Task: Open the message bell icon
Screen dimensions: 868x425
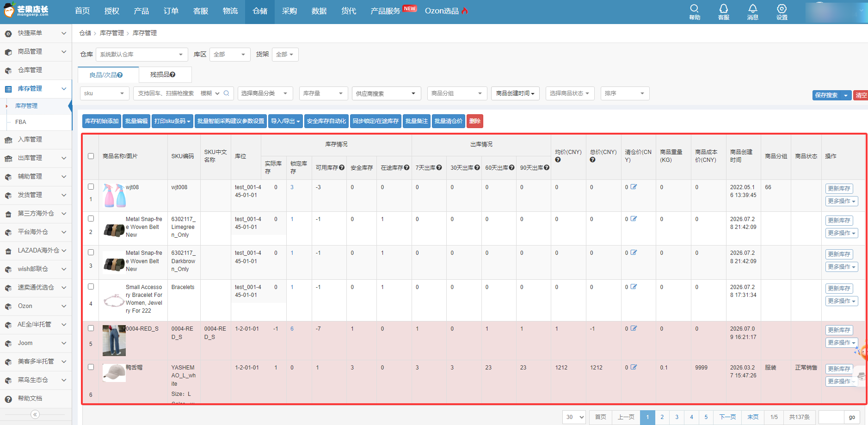Action: coord(752,12)
